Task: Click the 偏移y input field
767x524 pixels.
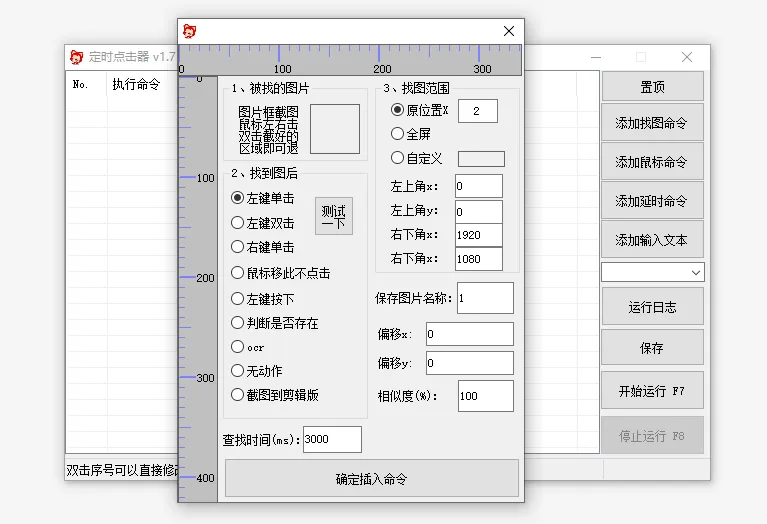Action: point(470,363)
